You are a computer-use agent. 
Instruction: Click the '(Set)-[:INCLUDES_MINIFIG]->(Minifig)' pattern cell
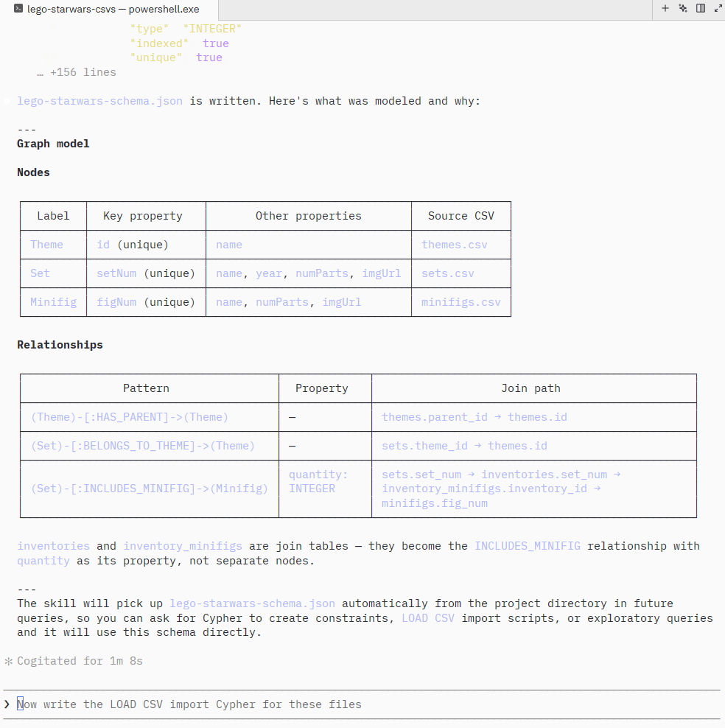pos(150,489)
